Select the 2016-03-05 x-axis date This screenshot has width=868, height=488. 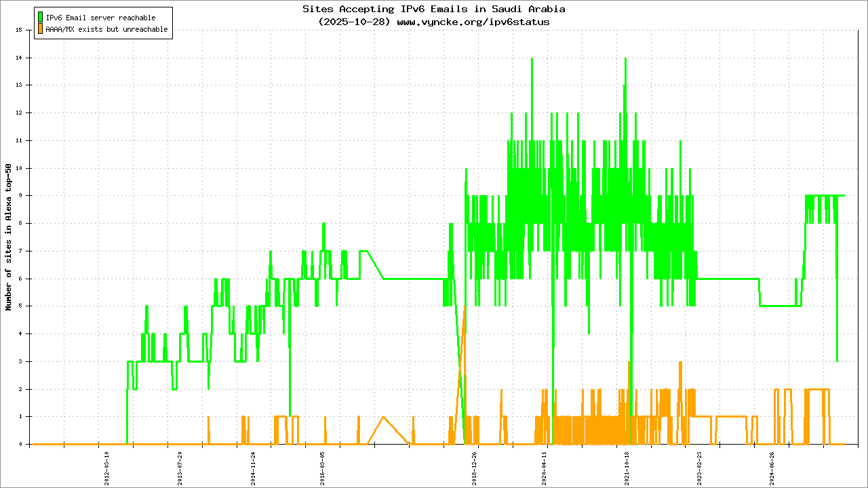323,467
